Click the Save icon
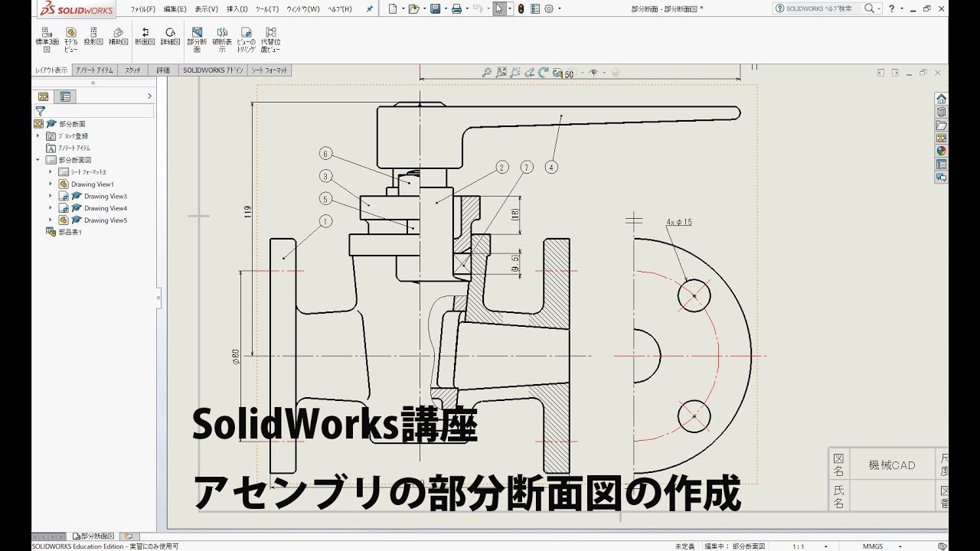The height and width of the screenshot is (551, 980). [435, 9]
